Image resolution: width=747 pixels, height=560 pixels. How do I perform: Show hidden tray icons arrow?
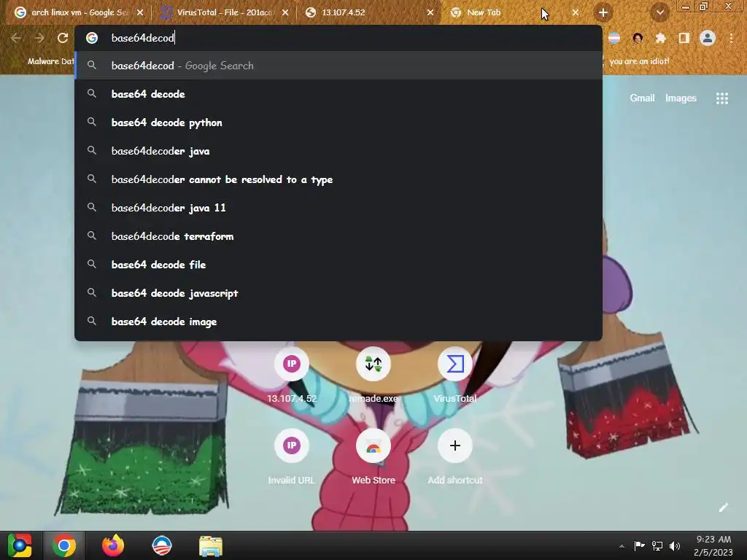[622, 546]
